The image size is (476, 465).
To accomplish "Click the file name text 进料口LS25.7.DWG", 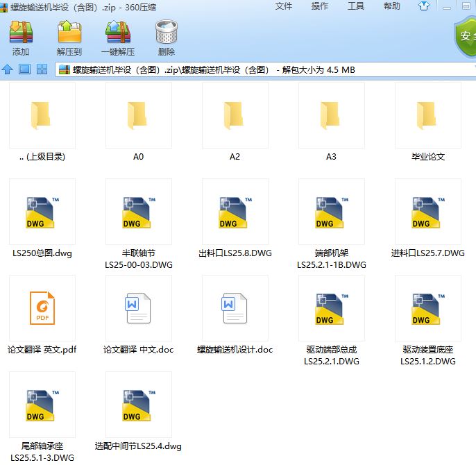I will [428, 253].
